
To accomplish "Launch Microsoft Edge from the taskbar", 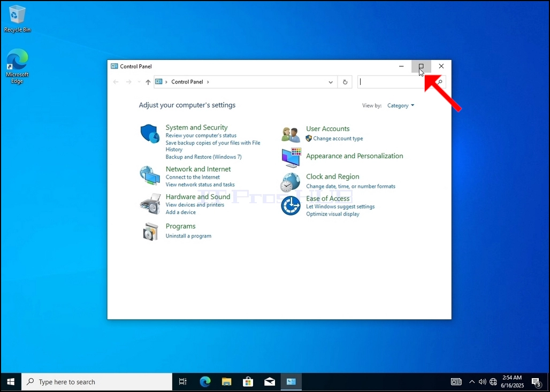I will click(x=205, y=382).
